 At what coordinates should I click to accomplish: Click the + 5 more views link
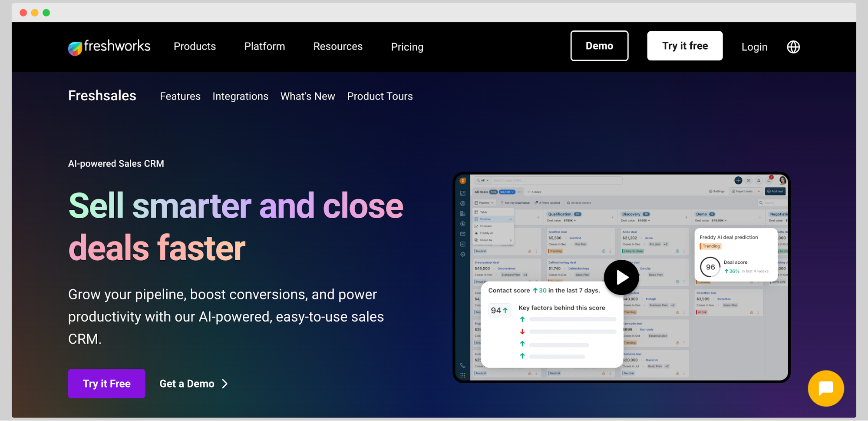[x=534, y=192]
